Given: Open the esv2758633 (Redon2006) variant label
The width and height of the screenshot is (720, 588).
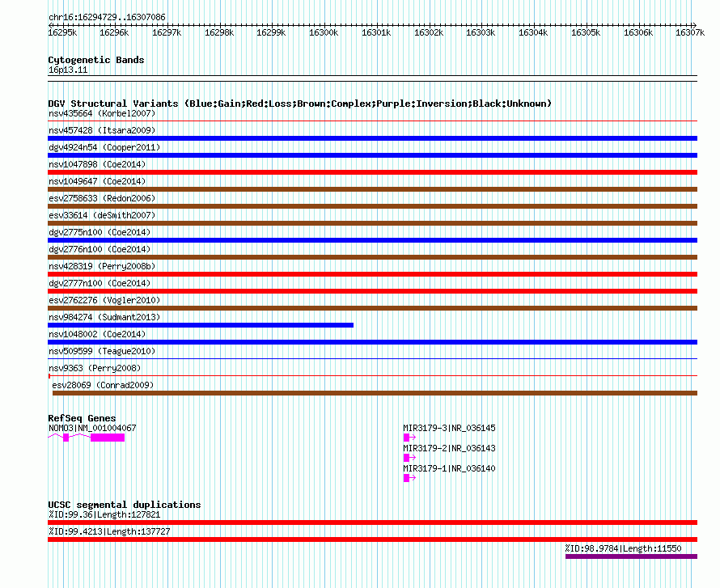Looking at the screenshot, I should click(x=102, y=198).
